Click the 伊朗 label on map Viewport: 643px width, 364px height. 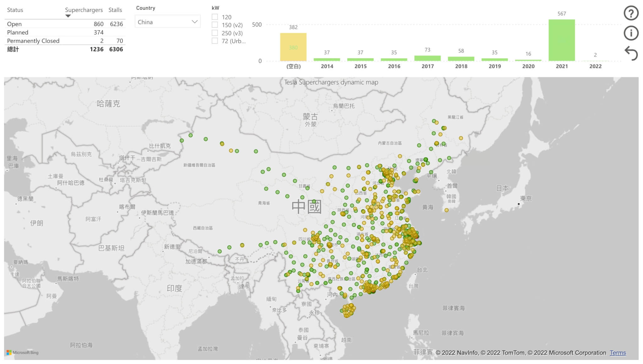point(36,223)
